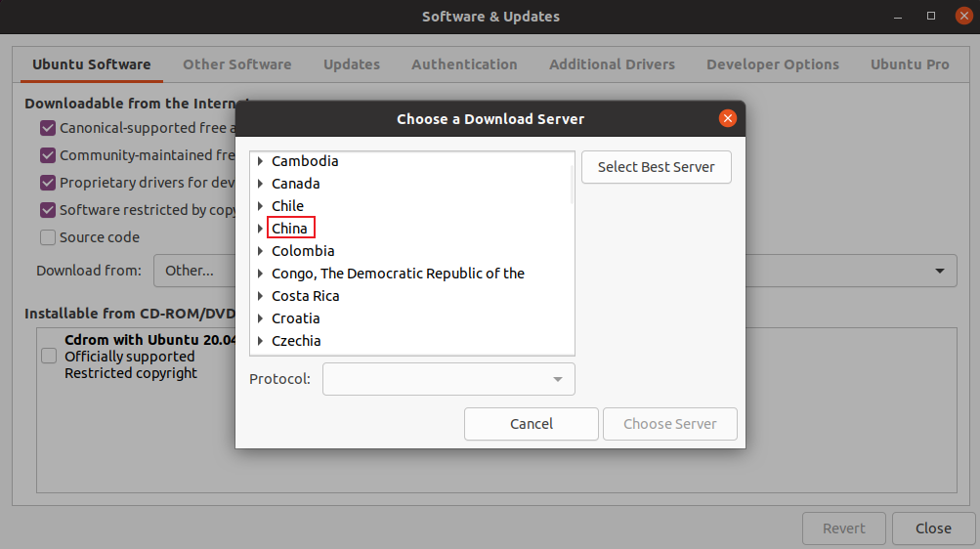Click Select Best Server button
The image size is (980, 549).
click(x=657, y=167)
